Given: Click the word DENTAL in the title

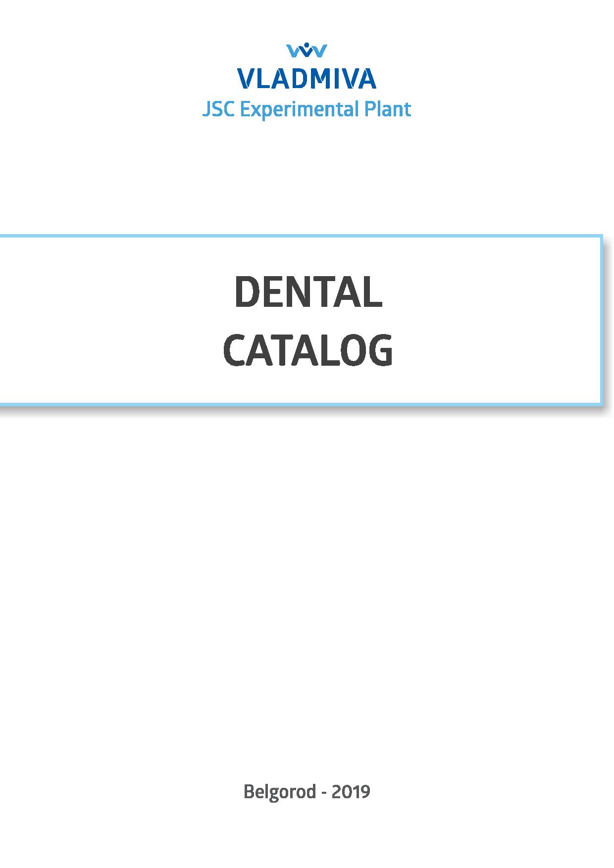Looking at the screenshot, I should [307, 292].
